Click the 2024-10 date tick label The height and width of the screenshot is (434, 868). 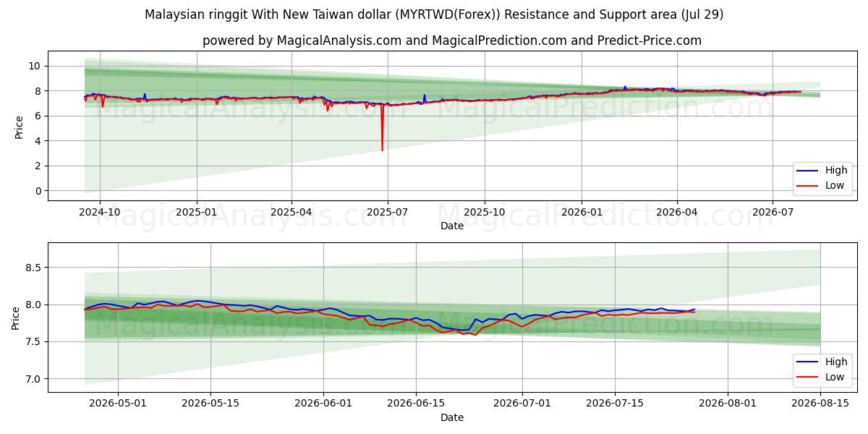click(x=100, y=212)
